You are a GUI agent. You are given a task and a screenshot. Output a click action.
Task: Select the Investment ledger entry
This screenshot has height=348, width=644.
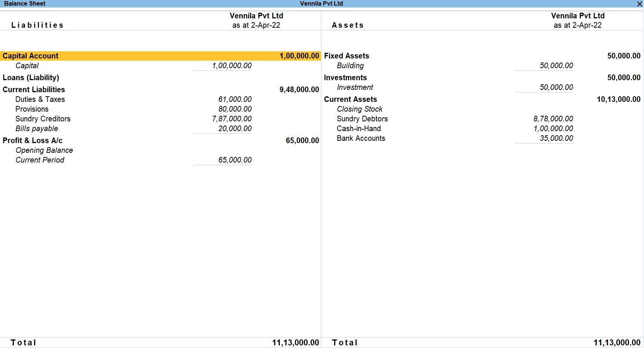pyautogui.click(x=355, y=87)
